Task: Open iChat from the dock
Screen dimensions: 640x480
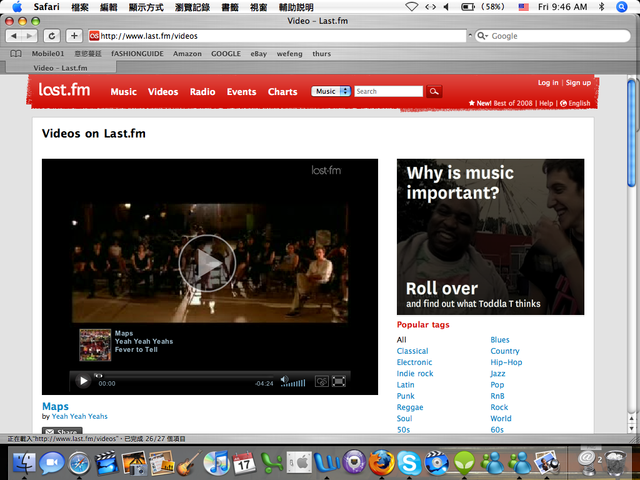Action: [52, 463]
